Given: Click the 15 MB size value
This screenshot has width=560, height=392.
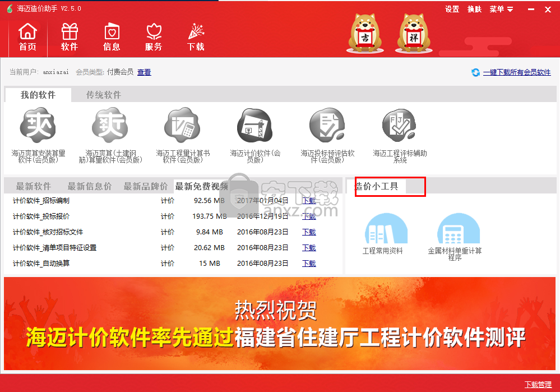Looking at the screenshot, I should [210, 264].
